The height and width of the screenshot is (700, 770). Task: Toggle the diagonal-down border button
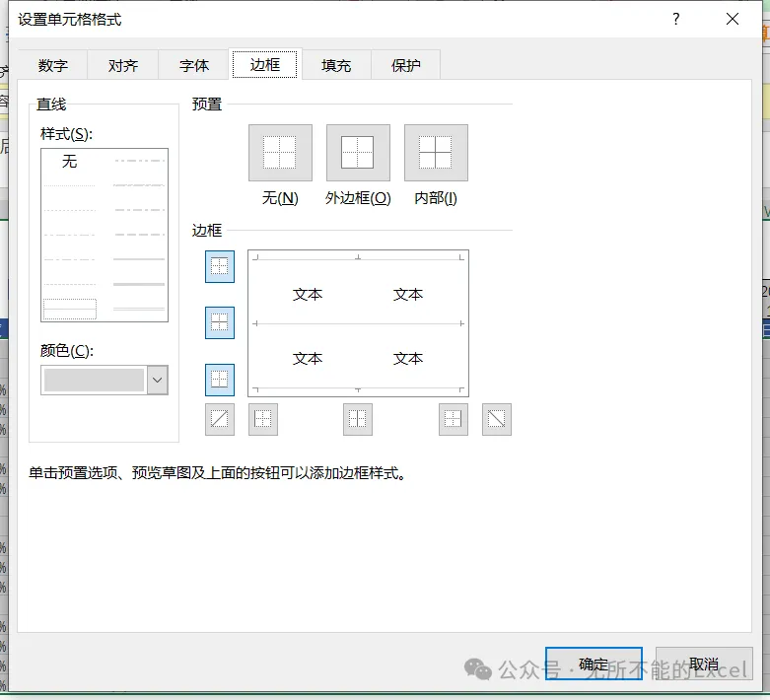tap(497, 419)
